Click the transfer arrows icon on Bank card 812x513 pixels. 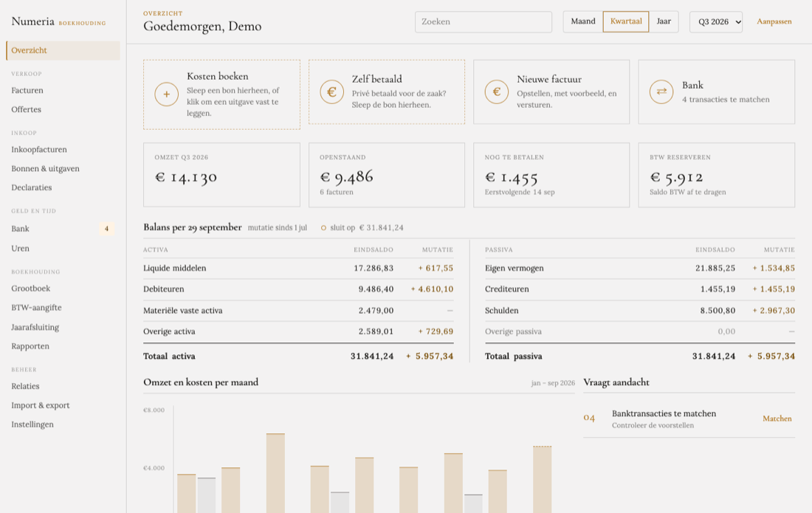[661, 92]
